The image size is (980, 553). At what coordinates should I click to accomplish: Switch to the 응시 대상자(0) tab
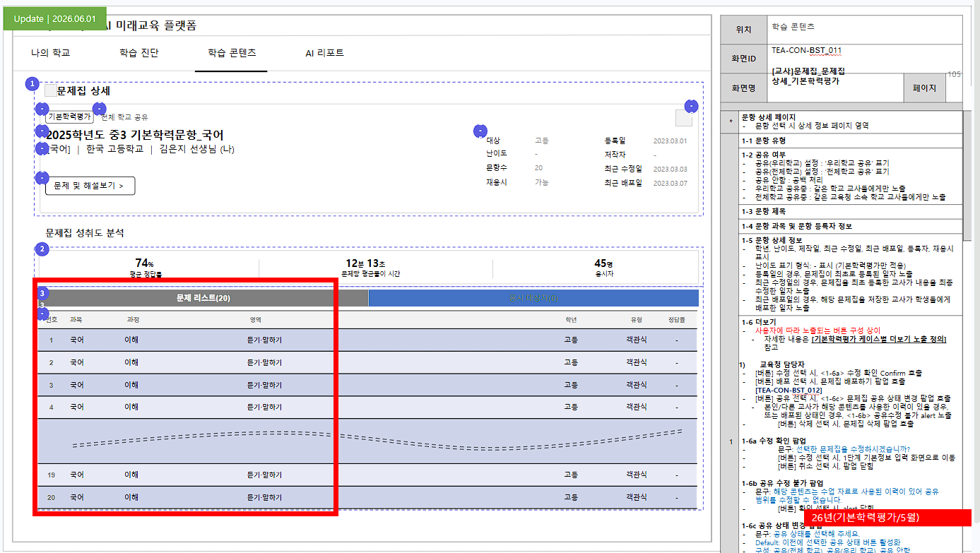(x=533, y=298)
